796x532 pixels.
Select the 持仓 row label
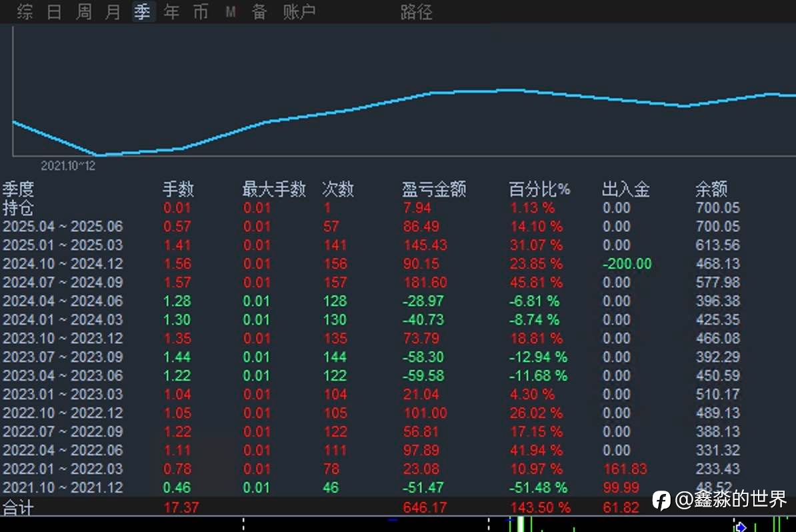pyautogui.click(x=18, y=207)
